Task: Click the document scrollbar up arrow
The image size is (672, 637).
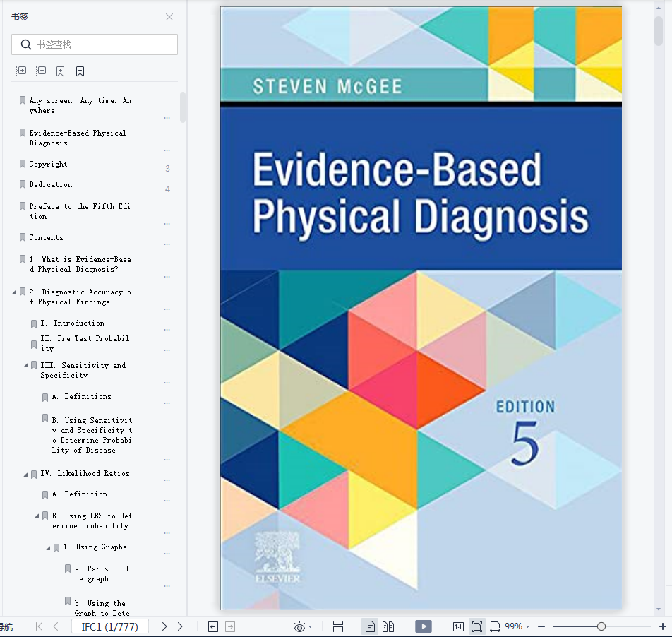Action: tap(659, 8)
